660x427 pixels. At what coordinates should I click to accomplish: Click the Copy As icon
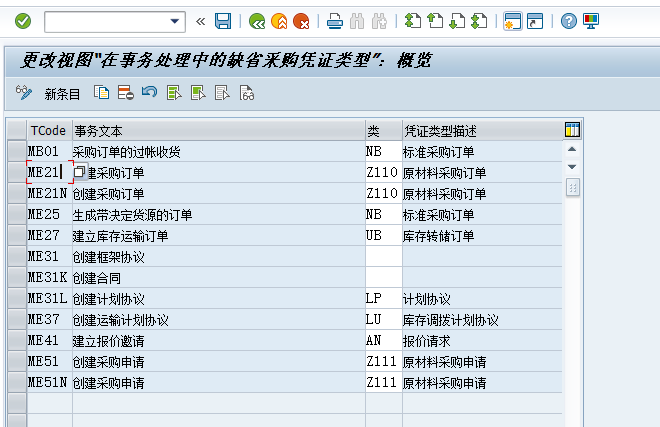click(x=101, y=93)
